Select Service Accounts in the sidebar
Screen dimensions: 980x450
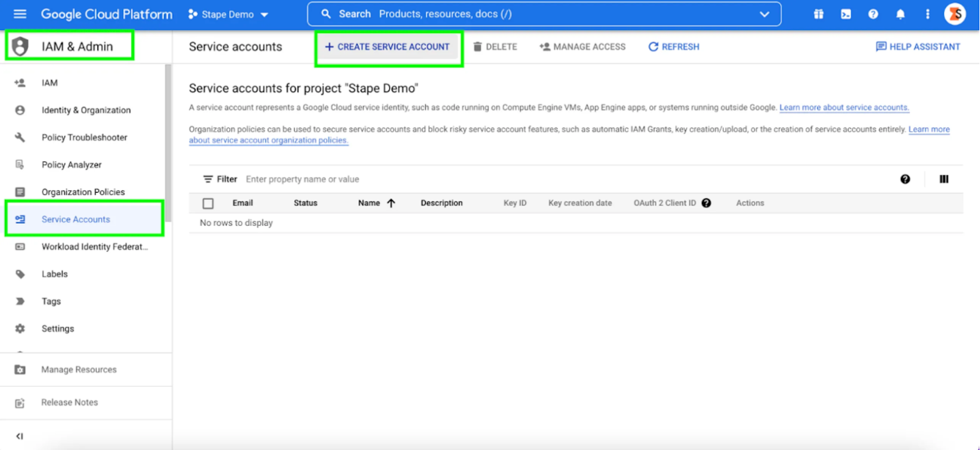tap(76, 219)
